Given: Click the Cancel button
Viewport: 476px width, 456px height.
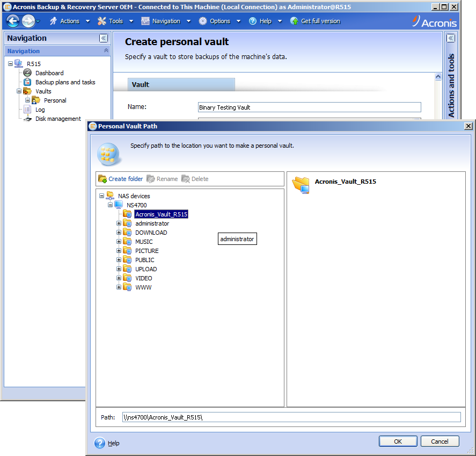Looking at the screenshot, I should [440, 441].
